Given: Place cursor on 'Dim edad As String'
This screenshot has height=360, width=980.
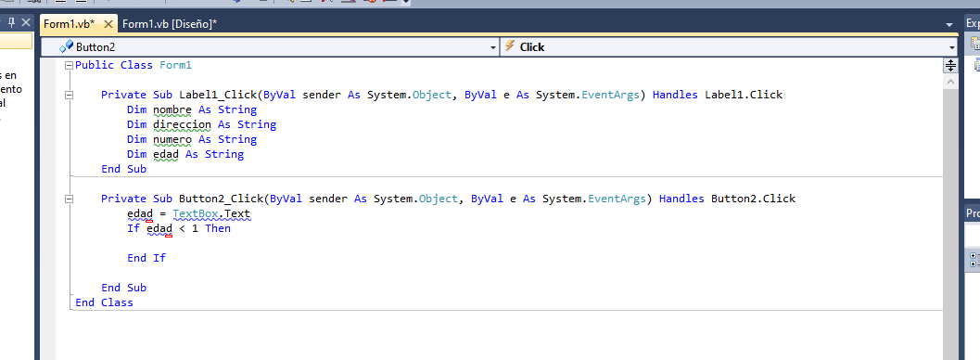Looking at the screenshot, I should 185,154.
